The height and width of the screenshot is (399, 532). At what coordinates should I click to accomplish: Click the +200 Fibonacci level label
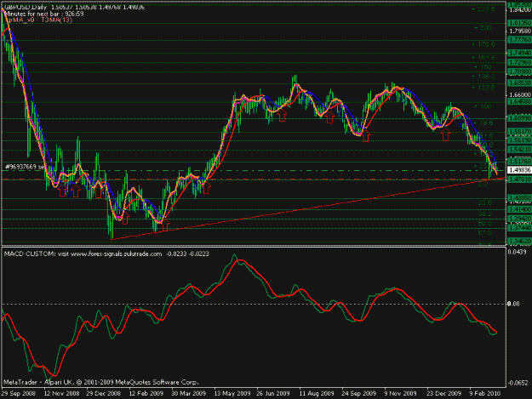point(483,27)
